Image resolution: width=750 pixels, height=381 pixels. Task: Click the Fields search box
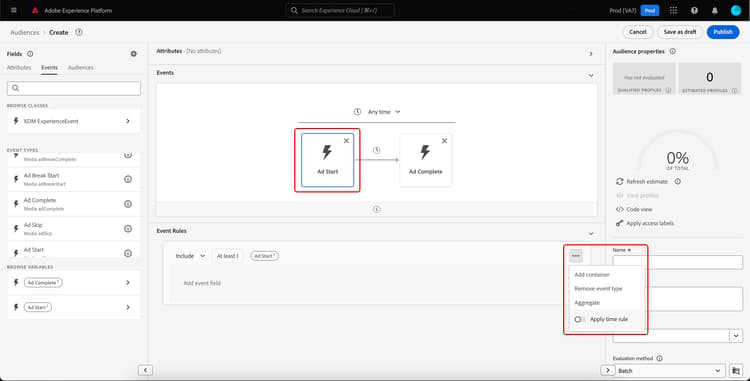pyautogui.click(x=74, y=88)
